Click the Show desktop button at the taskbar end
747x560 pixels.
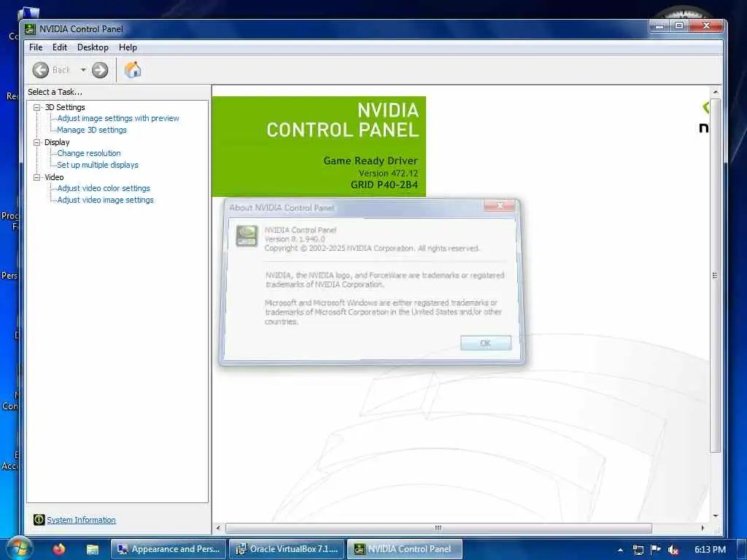742,550
